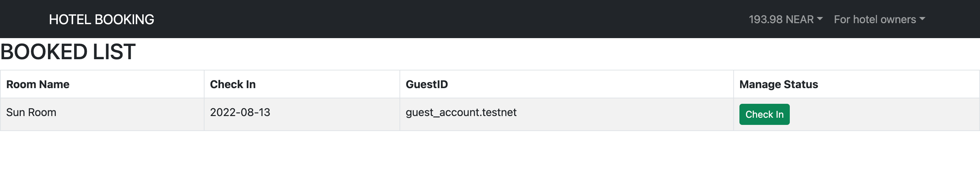Click empty navbar area left of HOTEL BOOKING
The image size is (980, 179).
[x=23, y=19]
